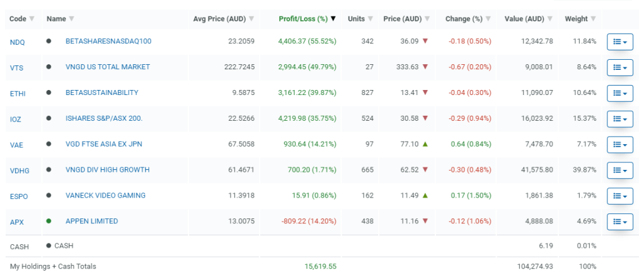Open filter for Avg Price (AUD) column
The width and height of the screenshot is (644, 280).
pos(251,19)
